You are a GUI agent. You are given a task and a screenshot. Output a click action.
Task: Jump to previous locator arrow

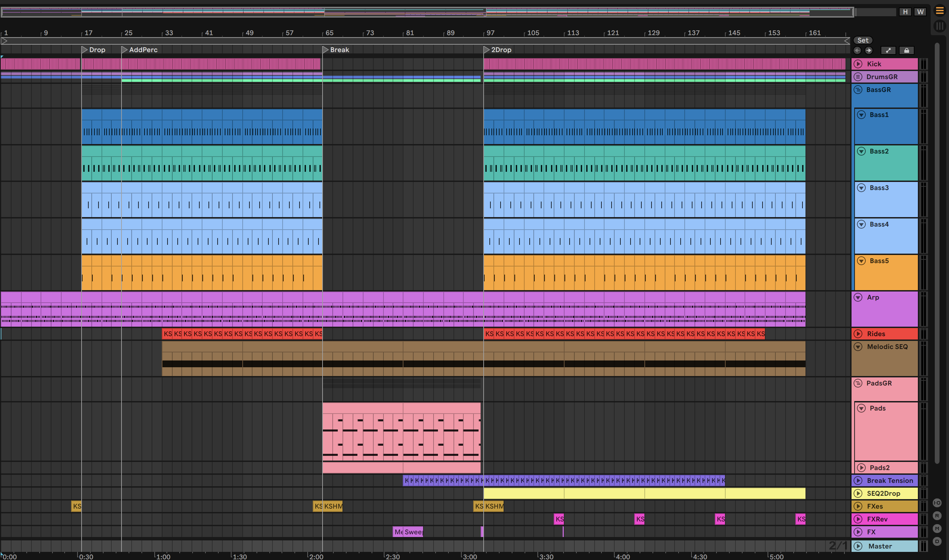[857, 51]
